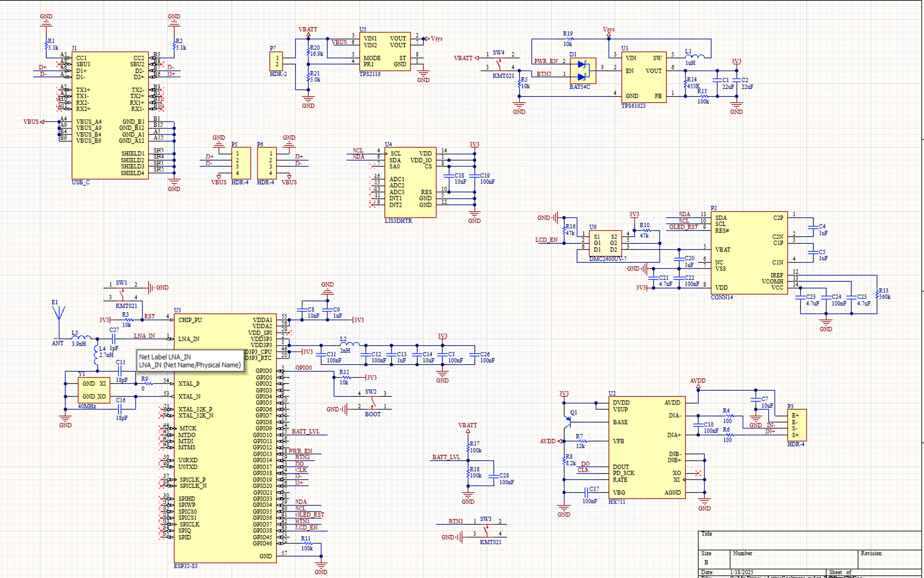Image resolution: width=924 pixels, height=578 pixels.
Task: Click the Number field in title block
Action: (x=794, y=559)
